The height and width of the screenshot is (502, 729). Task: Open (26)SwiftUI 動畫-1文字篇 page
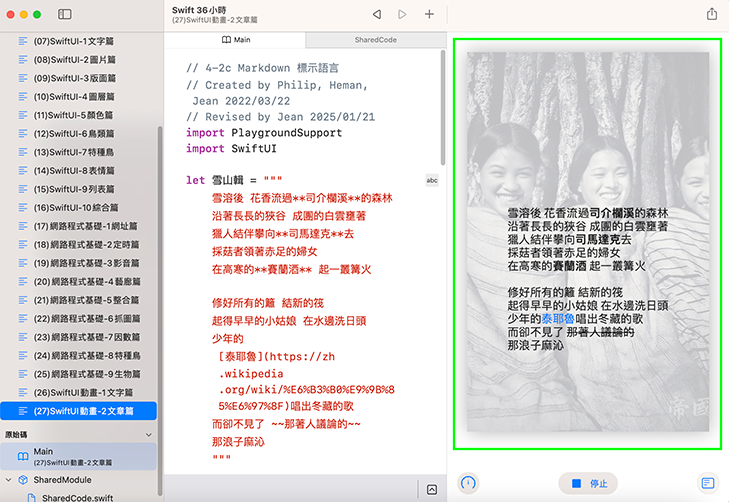coord(85,391)
